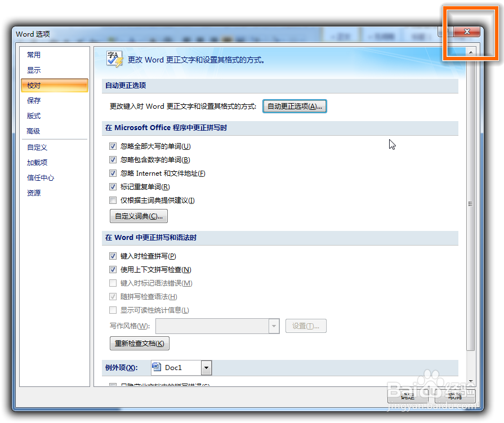Open 自定义词典(C)... button
This screenshot has width=504, height=423.
(139, 216)
